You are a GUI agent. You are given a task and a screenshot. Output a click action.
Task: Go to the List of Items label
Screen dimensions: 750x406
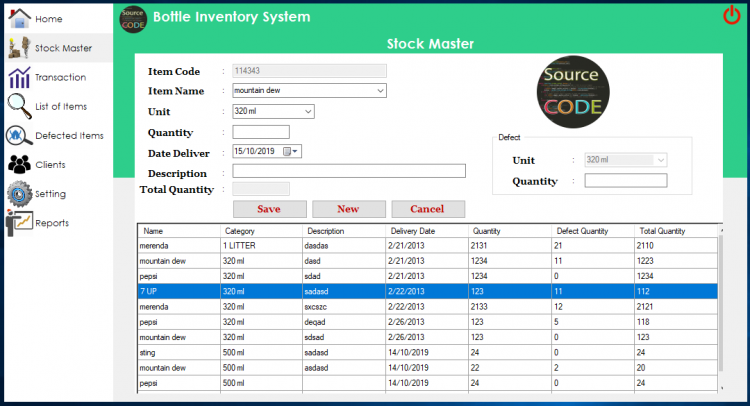click(x=61, y=107)
